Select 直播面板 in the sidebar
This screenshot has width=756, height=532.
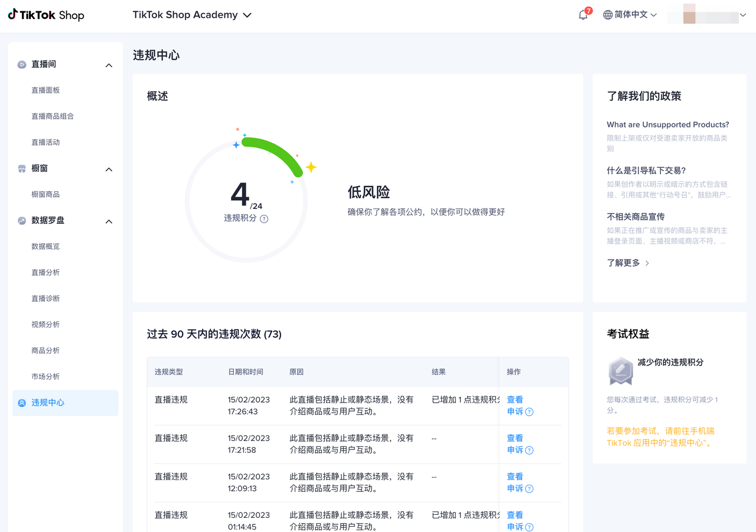coord(45,90)
